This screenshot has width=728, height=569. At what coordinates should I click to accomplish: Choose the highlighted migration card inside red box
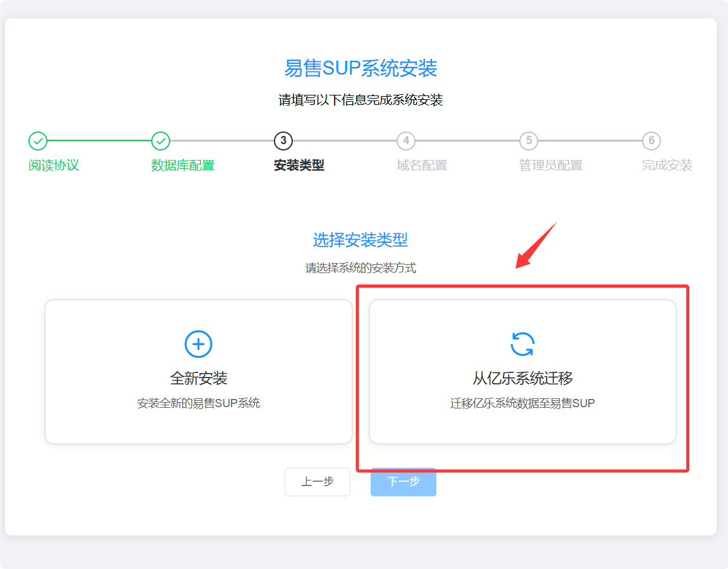point(522,372)
